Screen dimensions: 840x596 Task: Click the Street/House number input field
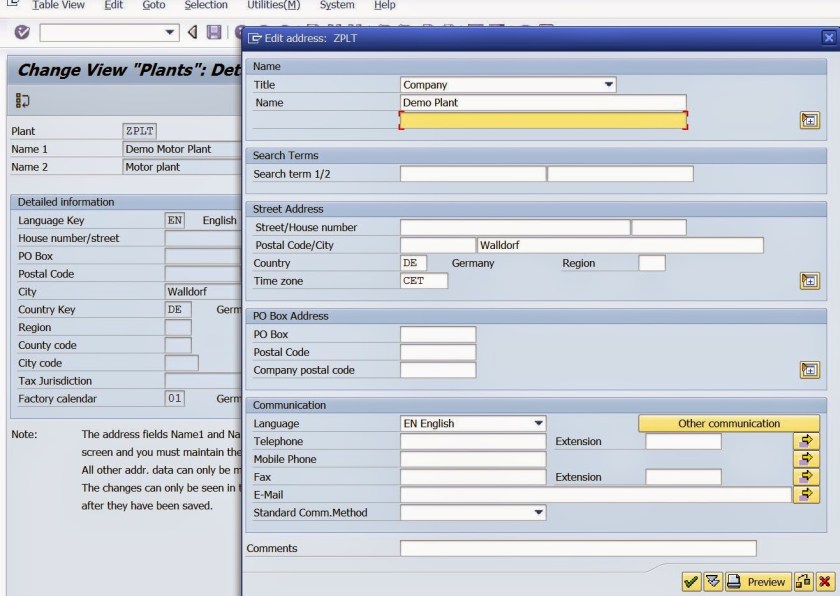[514, 228]
